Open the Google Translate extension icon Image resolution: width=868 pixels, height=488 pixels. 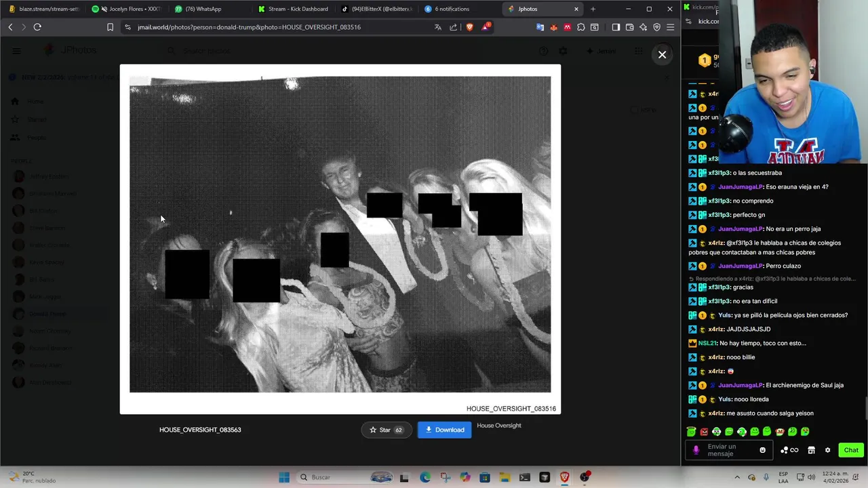(540, 27)
